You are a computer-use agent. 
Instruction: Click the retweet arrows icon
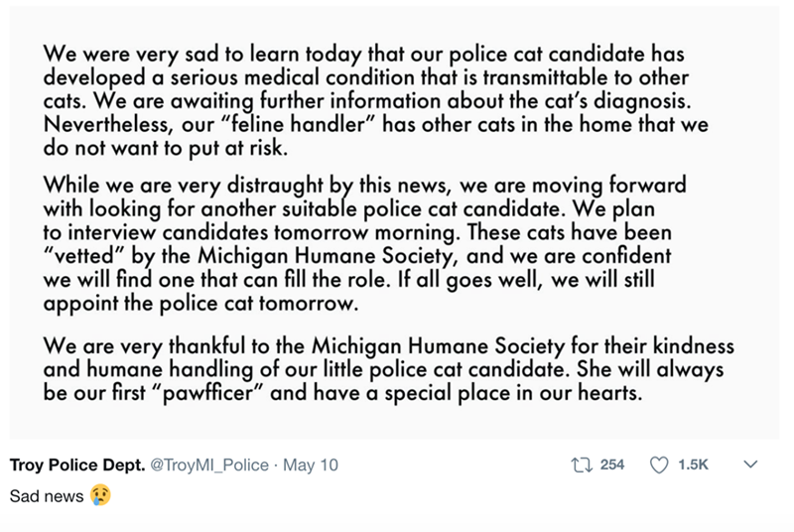[x=582, y=465]
